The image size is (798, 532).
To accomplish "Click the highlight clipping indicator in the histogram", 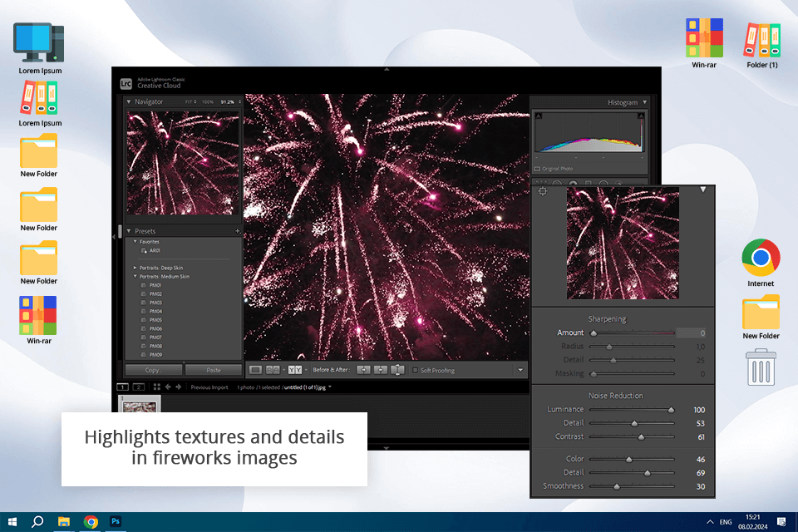I will tap(641, 116).
